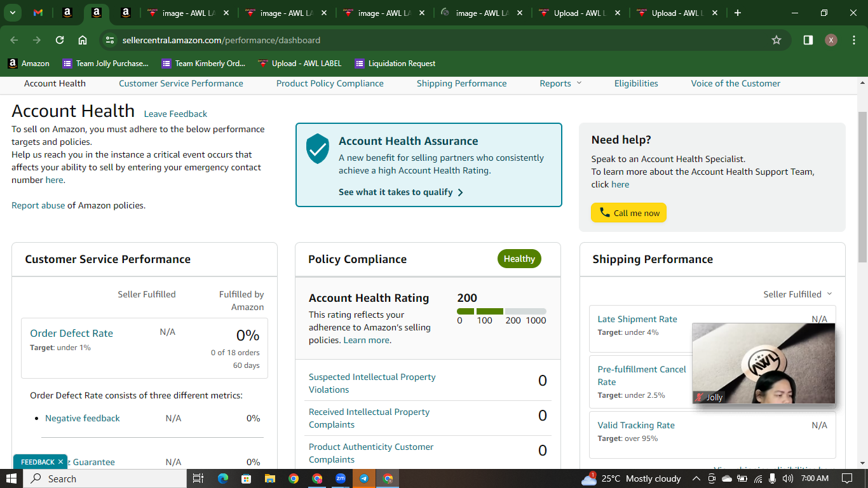This screenshot has width=868, height=488.
Task: Open 'See what it takes to qualify'
Action: 401,192
